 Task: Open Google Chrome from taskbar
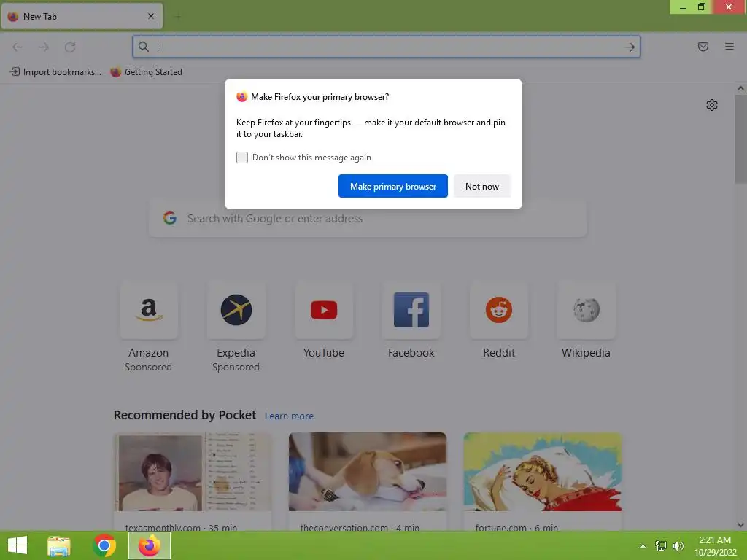click(104, 545)
